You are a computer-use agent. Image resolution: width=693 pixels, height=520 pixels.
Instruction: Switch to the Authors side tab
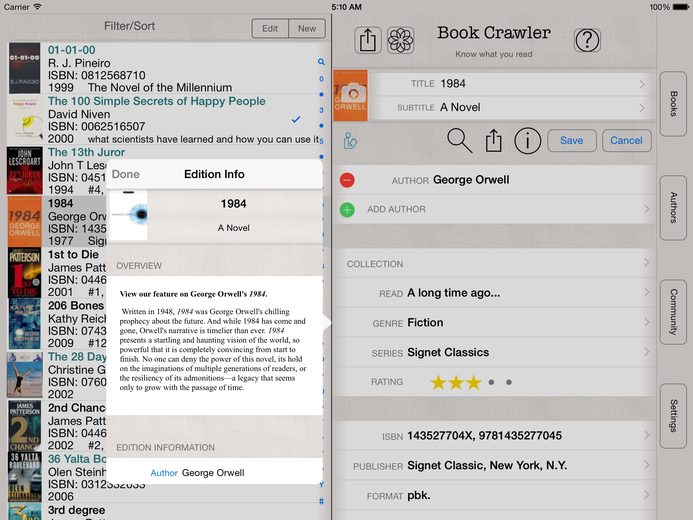pos(673,208)
